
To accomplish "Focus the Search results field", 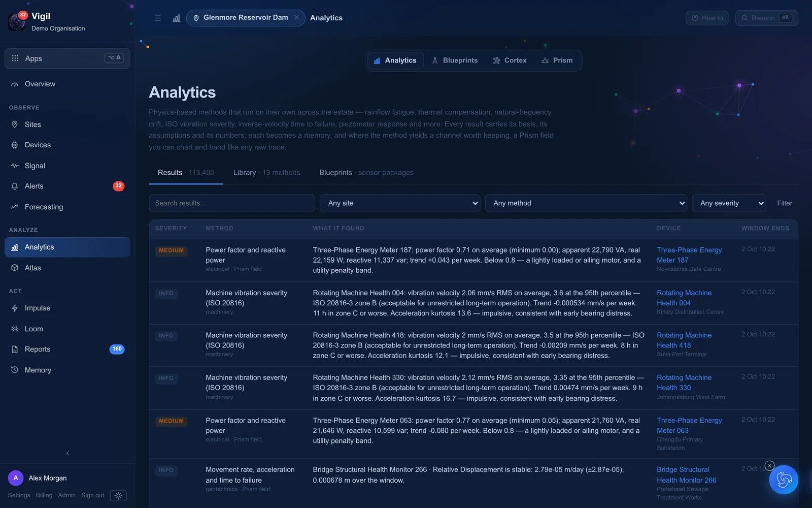I will pos(232,203).
